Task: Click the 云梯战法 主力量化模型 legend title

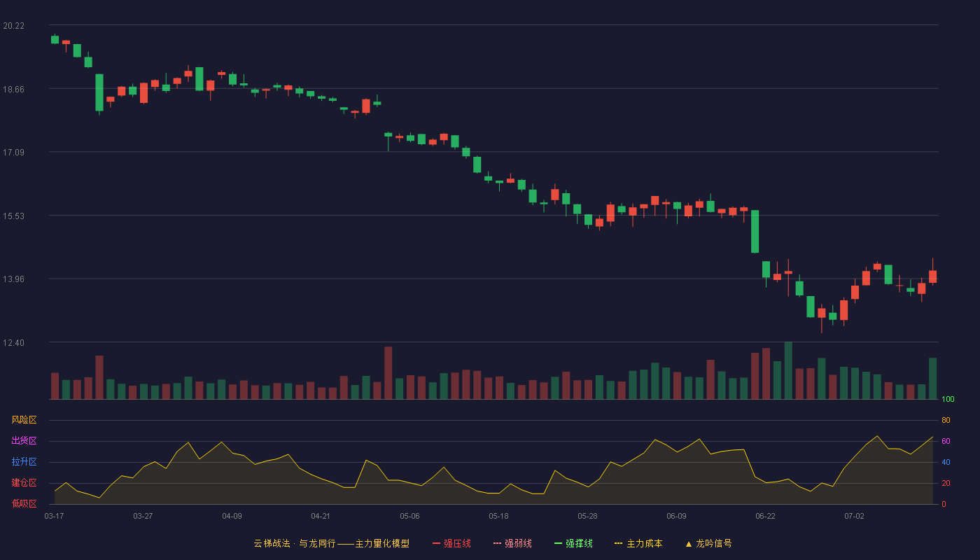Action: (x=331, y=543)
